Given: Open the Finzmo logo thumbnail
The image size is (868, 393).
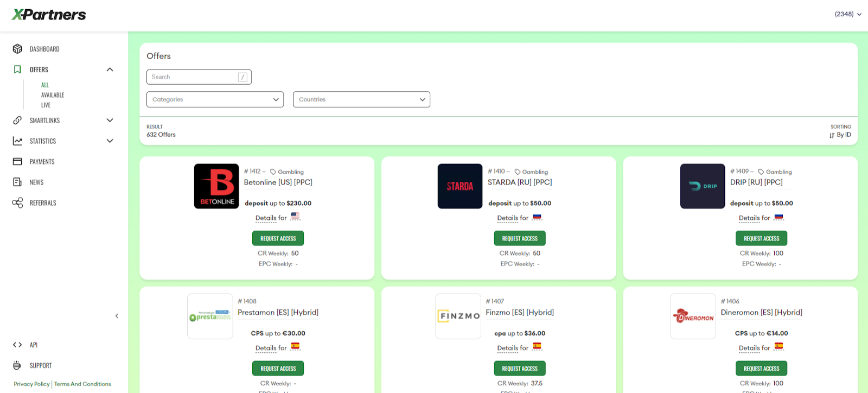Looking at the screenshot, I should point(458,316).
